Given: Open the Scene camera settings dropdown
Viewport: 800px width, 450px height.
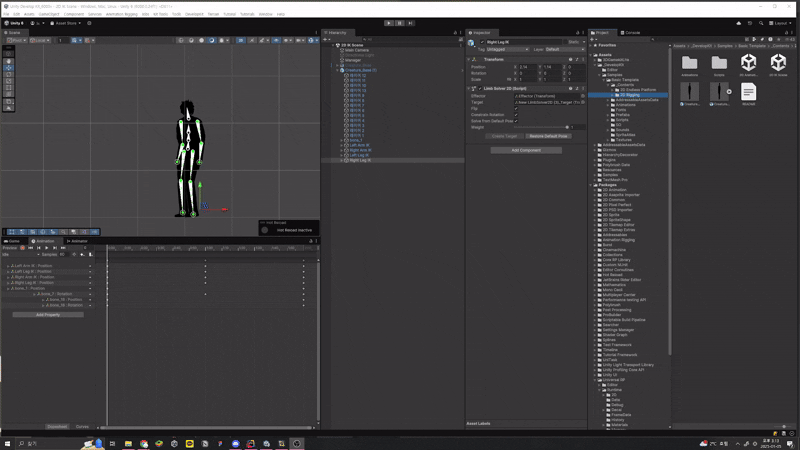Looking at the screenshot, I should [299, 40].
